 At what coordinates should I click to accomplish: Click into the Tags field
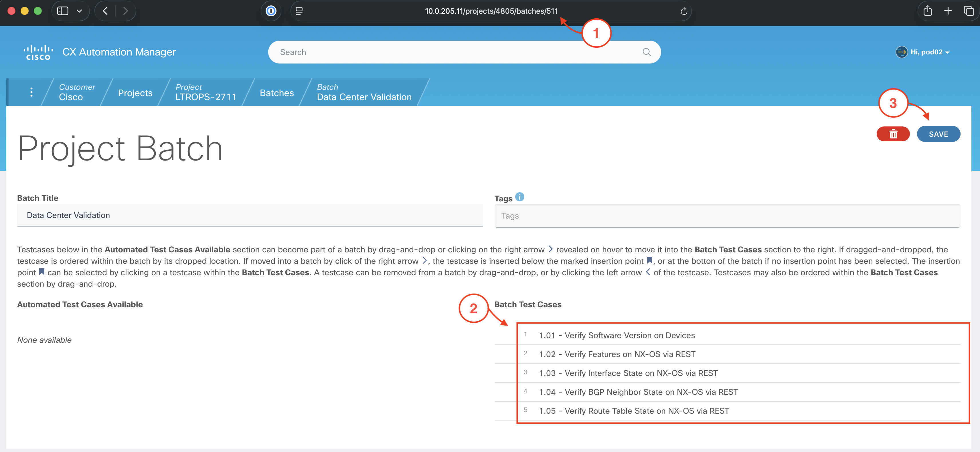point(727,216)
